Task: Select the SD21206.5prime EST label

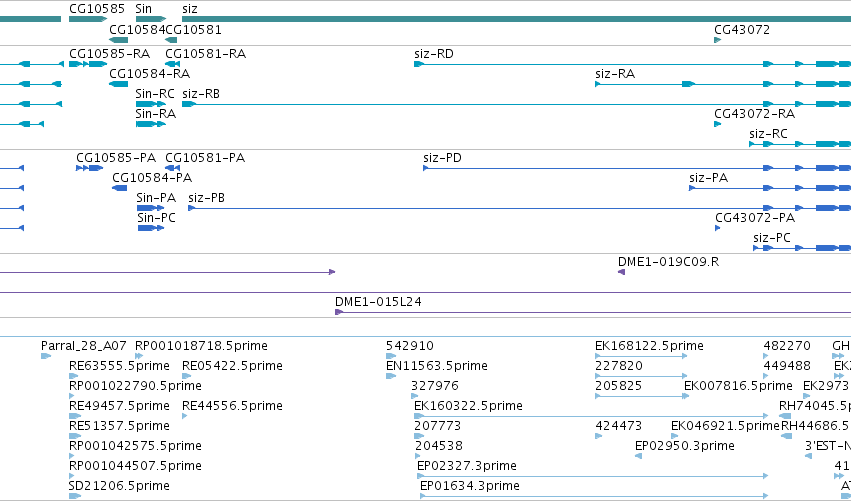Action: 119,486
